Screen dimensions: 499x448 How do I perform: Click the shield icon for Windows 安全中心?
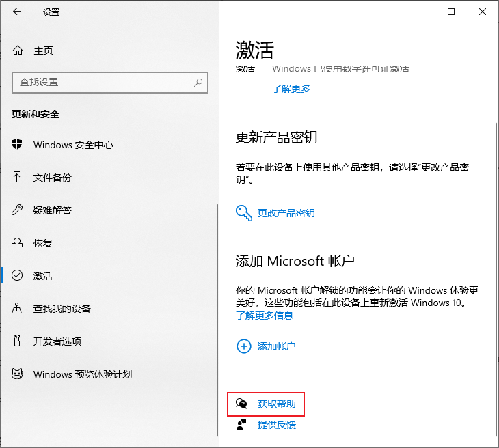pyautogui.click(x=17, y=144)
